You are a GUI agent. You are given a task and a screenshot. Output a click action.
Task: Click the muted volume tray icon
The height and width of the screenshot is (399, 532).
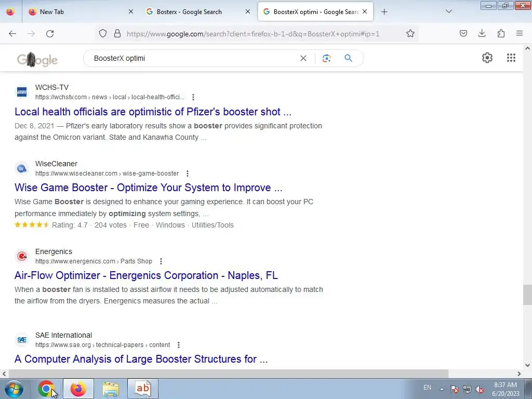point(480,389)
